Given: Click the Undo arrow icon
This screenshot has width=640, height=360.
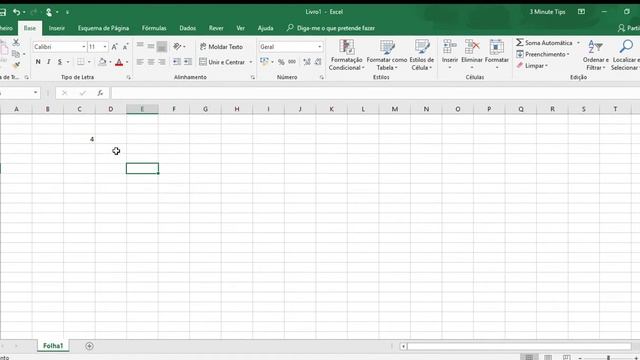Looking at the screenshot, I should pyautogui.click(x=16, y=12).
